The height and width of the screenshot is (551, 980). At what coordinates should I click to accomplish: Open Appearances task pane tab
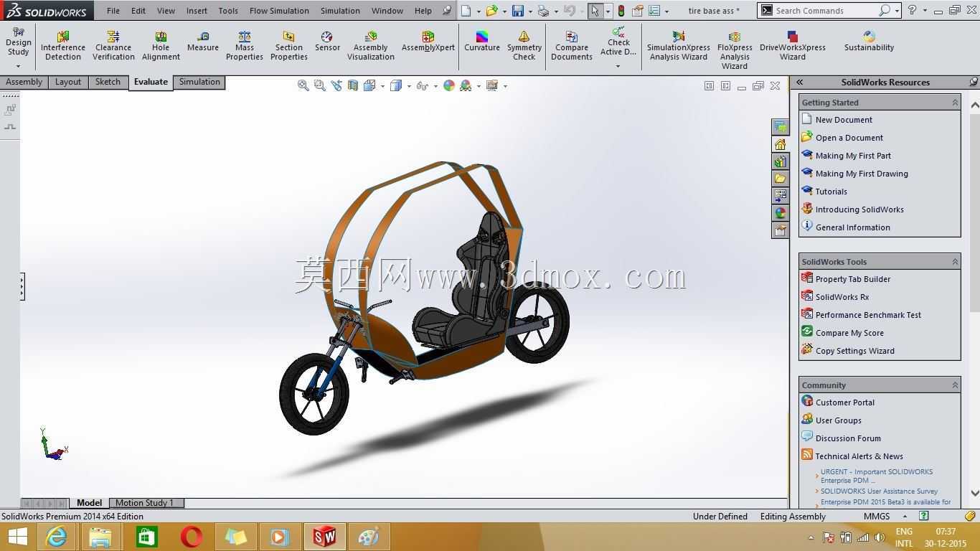[780, 213]
